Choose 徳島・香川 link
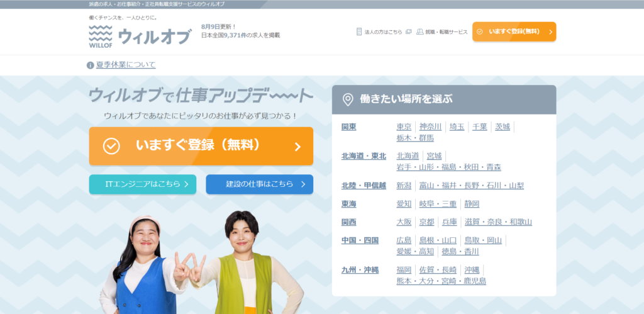Screen dimensions: 644x314 (x=460, y=252)
